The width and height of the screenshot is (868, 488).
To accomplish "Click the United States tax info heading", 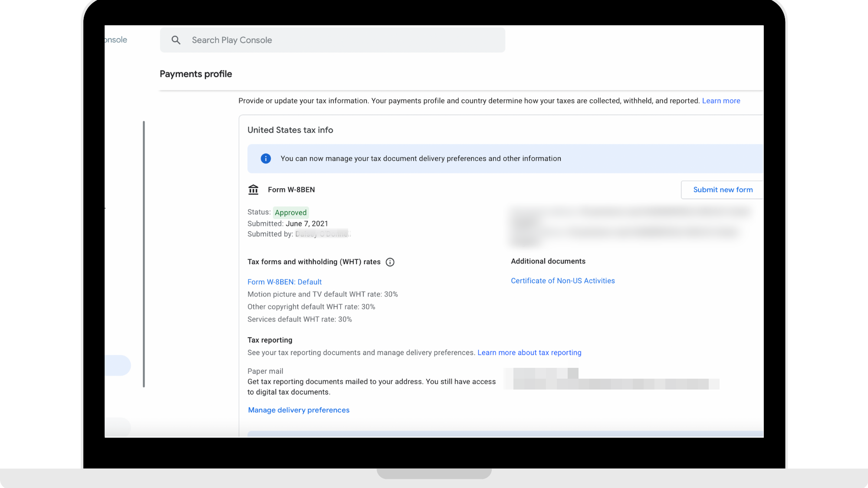I will pyautogui.click(x=290, y=130).
